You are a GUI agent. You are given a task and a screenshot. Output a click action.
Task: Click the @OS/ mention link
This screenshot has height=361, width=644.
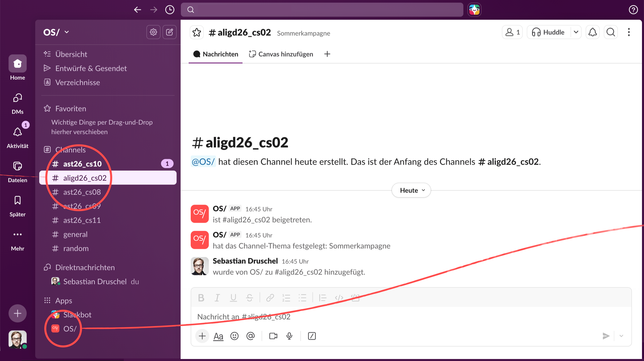click(x=203, y=162)
